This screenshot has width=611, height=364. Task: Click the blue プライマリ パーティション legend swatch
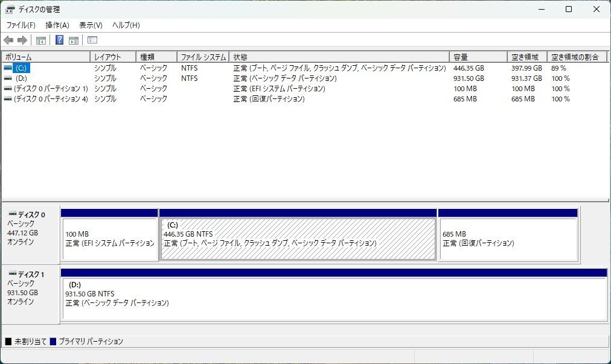[55, 341]
